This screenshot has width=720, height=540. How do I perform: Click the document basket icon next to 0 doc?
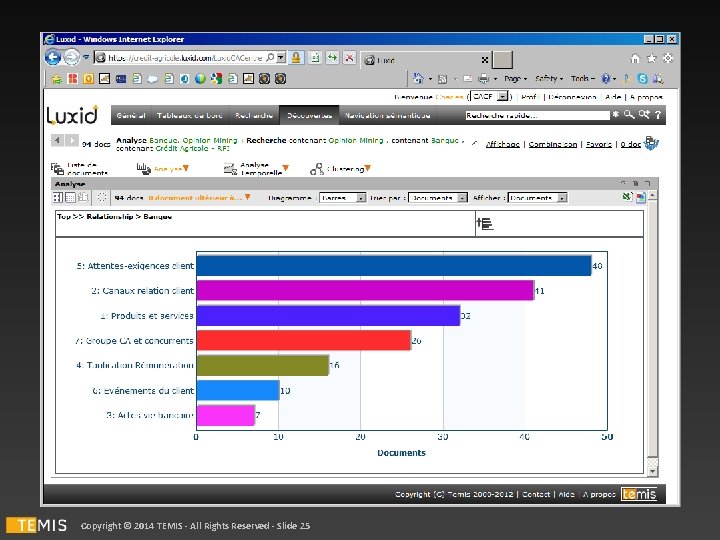tap(651, 143)
